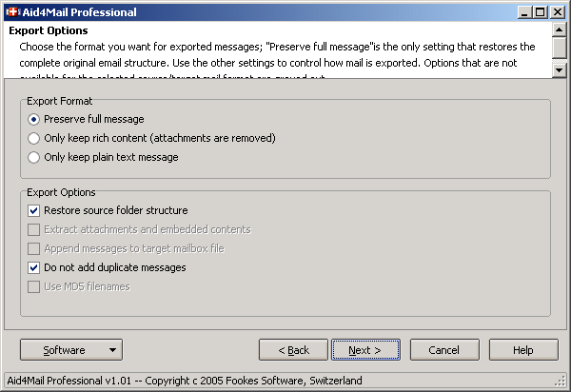
Task: Select Only keep plain text message
Action: point(34,157)
